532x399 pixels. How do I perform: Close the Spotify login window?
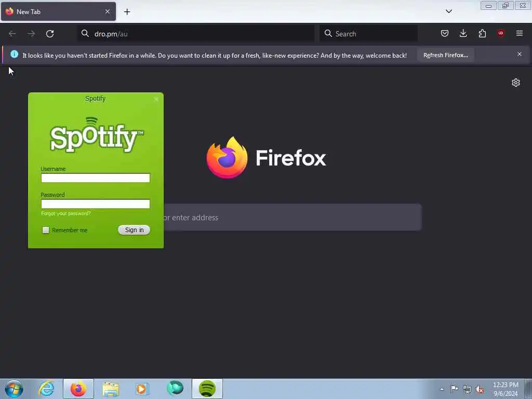pos(156,99)
